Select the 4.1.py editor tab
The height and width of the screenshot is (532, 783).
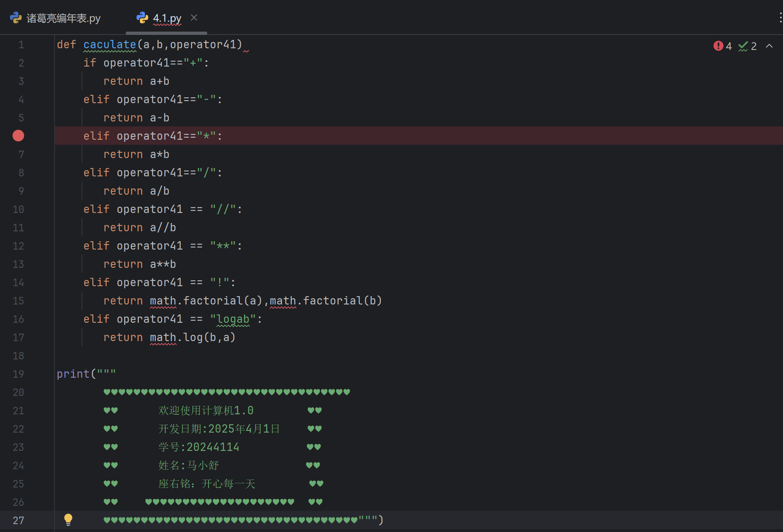pos(167,18)
